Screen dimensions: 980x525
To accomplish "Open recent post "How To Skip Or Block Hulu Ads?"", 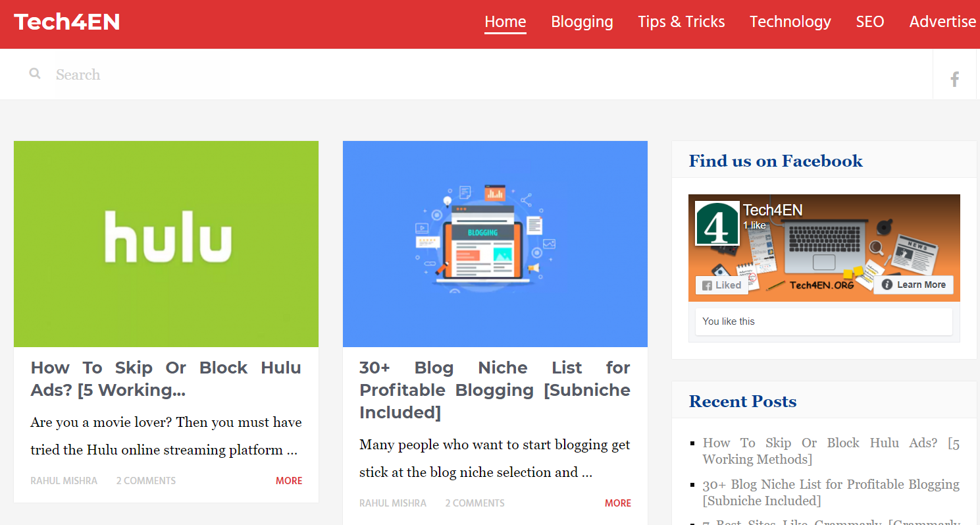I will pyautogui.click(x=831, y=451).
